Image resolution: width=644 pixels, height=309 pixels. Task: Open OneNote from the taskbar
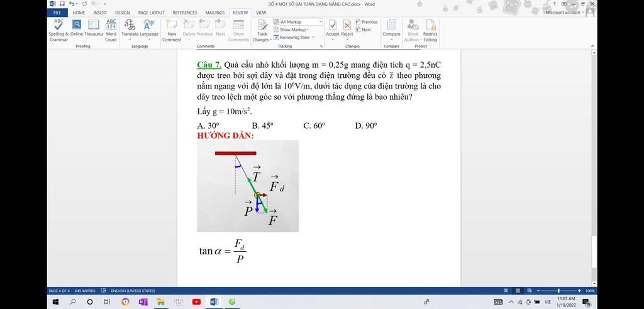[x=143, y=302]
